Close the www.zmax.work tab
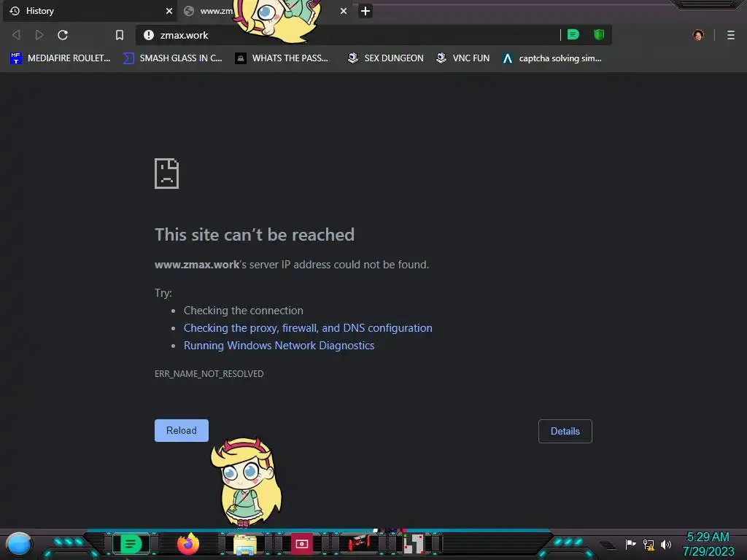 point(344,11)
